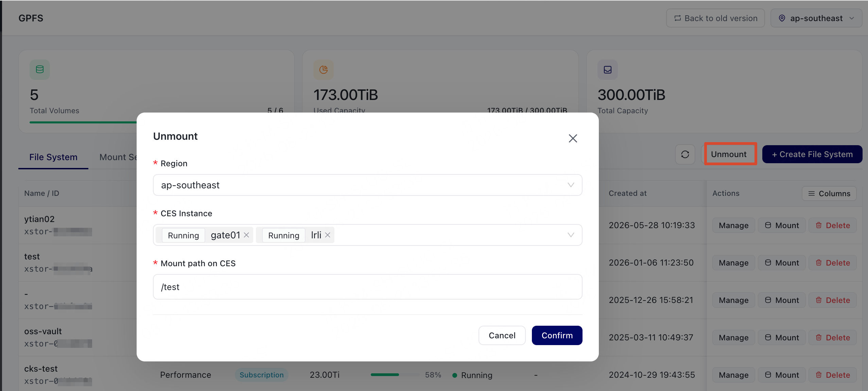868x391 pixels.
Task: Open the Columns settings
Action: [829, 193]
